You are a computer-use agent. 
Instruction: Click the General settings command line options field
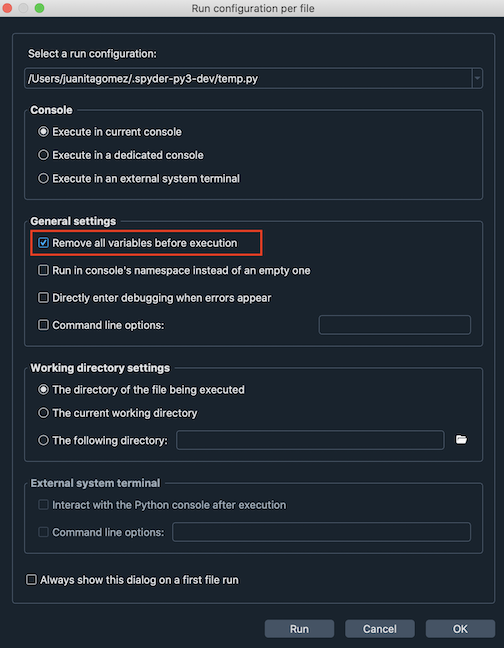pyautogui.click(x=395, y=325)
